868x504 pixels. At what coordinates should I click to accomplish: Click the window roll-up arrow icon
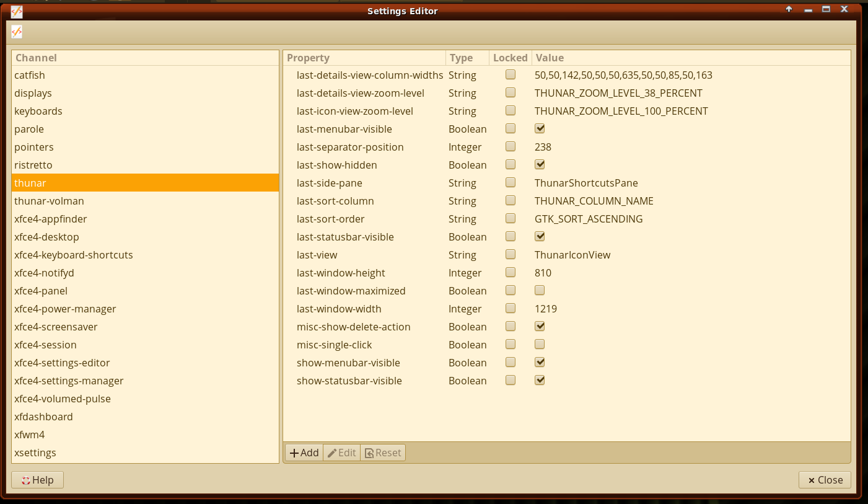coord(789,9)
